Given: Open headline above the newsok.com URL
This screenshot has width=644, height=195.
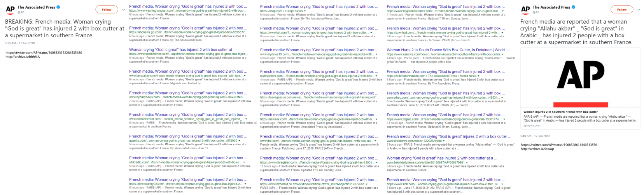Looking at the screenshot, I should [319, 115].
